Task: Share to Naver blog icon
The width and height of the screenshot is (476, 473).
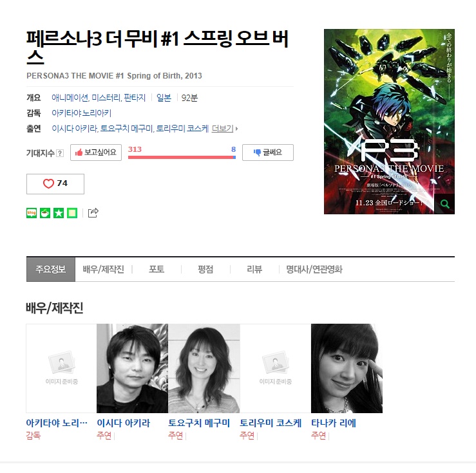Action: pos(32,213)
